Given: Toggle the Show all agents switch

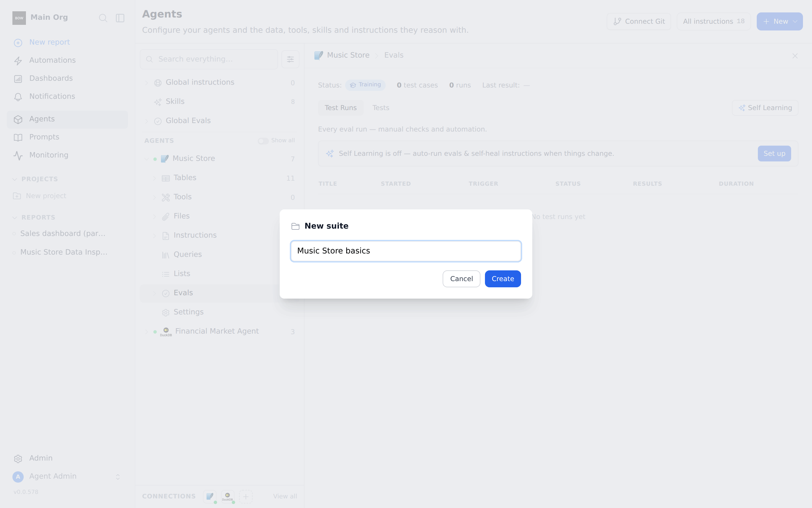Looking at the screenshot, I should click(263, 141).
